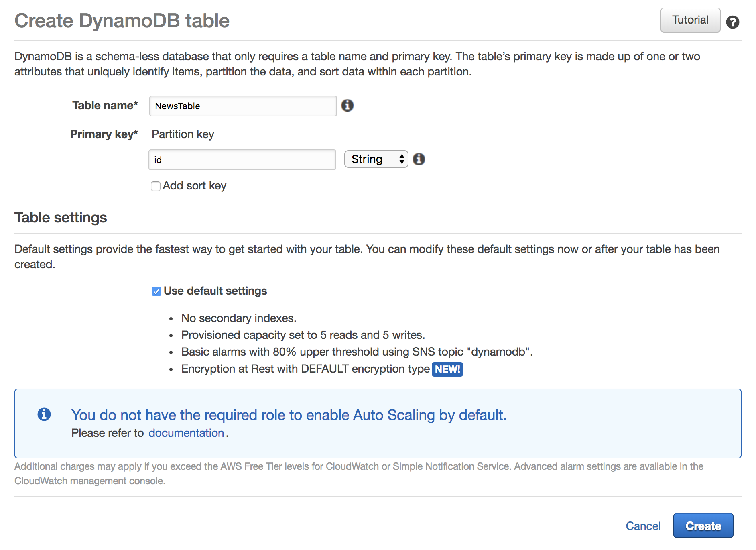Open the Tutorial button
Image resolution: width=756 pixels, height=550 pixels.
(x=690, y=20)
